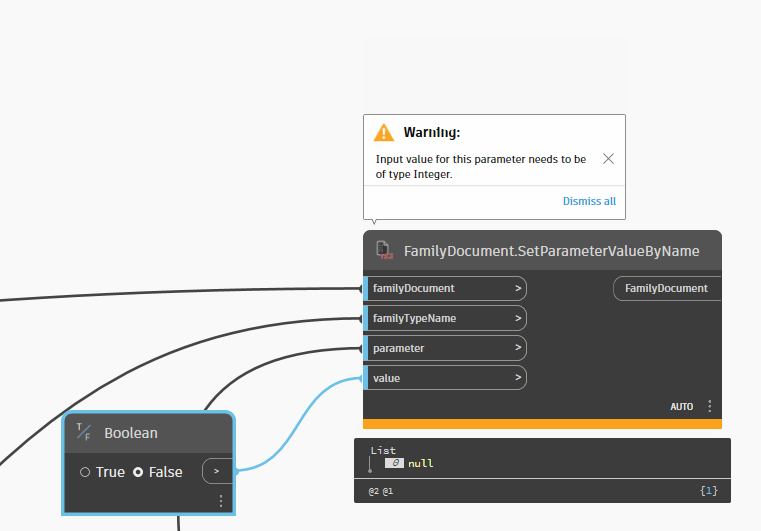761x531 pixels.
Task: Click the AUTO lacing label
Action: (681, 407)
